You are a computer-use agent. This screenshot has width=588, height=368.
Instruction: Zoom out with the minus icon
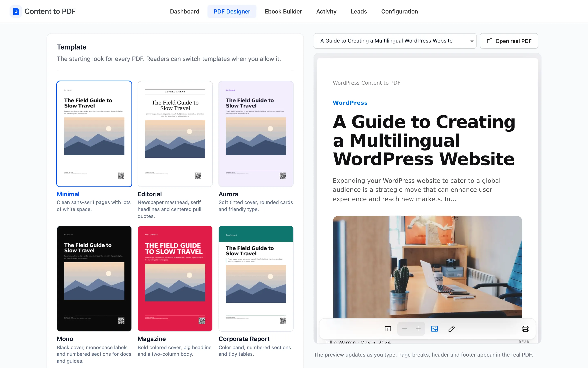(x=404, y=329)
